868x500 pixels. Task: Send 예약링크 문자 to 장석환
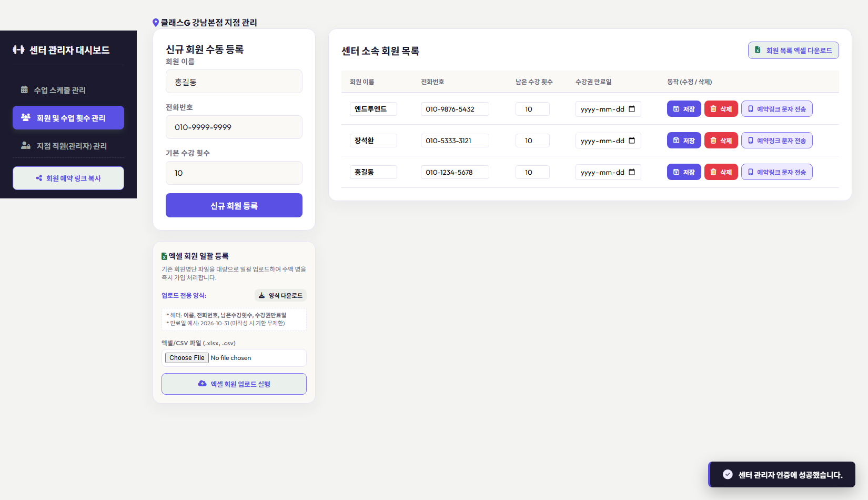[777, 141]
